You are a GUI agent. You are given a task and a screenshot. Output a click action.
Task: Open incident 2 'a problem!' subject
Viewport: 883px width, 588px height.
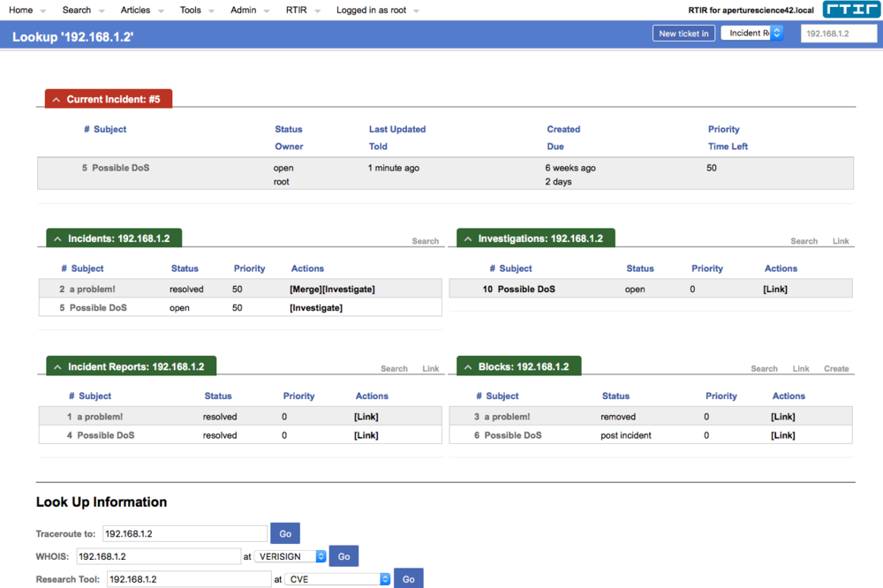[x=93, y=289]
